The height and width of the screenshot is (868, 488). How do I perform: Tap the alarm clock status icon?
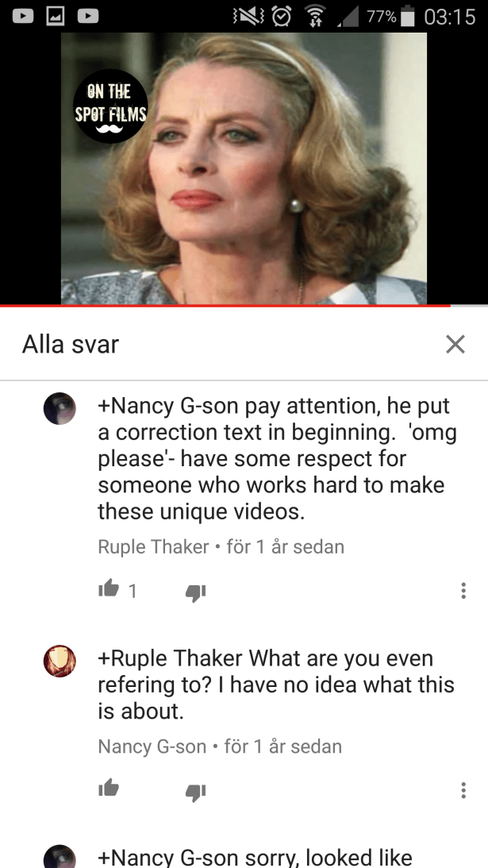click(x=282, y=16)
